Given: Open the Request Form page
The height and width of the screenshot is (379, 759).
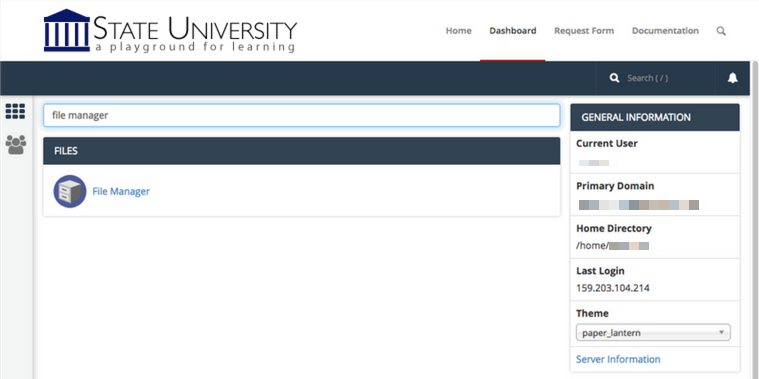Looking at the screenshot, I should (584, 31).
